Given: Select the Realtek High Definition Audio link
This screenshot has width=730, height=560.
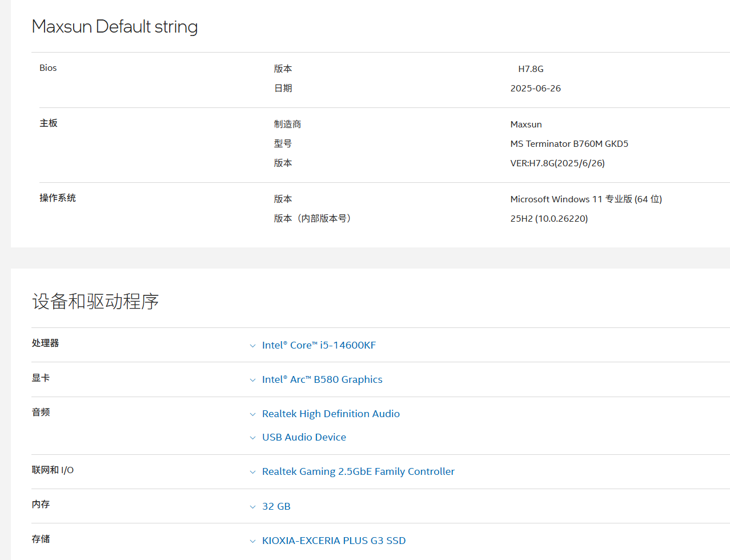Looking at the screenshot, I should [331, 414].
